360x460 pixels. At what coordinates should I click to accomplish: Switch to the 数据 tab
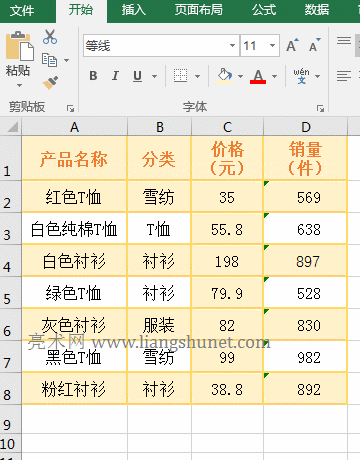pyautogui.click(x=317, y=10)
